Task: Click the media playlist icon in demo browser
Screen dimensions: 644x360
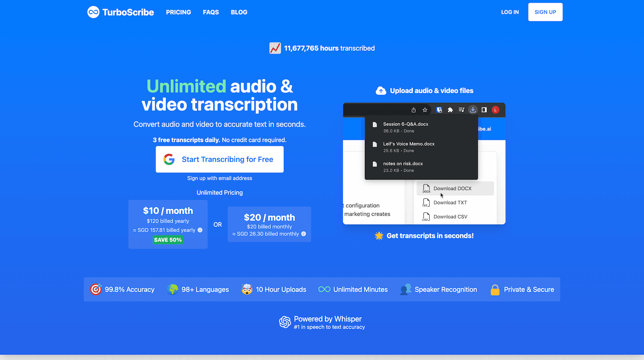Action: pos(462,110)
